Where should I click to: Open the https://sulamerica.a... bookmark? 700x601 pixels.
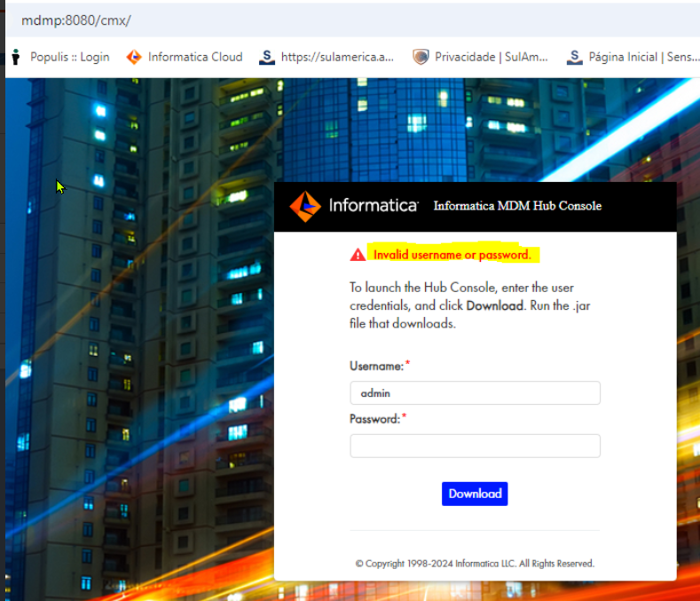pyautogui.click(x=337, y=57)
